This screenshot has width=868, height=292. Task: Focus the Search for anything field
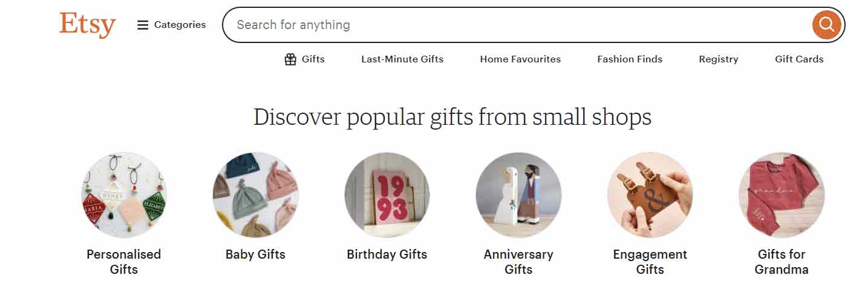(x=517, y=25)
